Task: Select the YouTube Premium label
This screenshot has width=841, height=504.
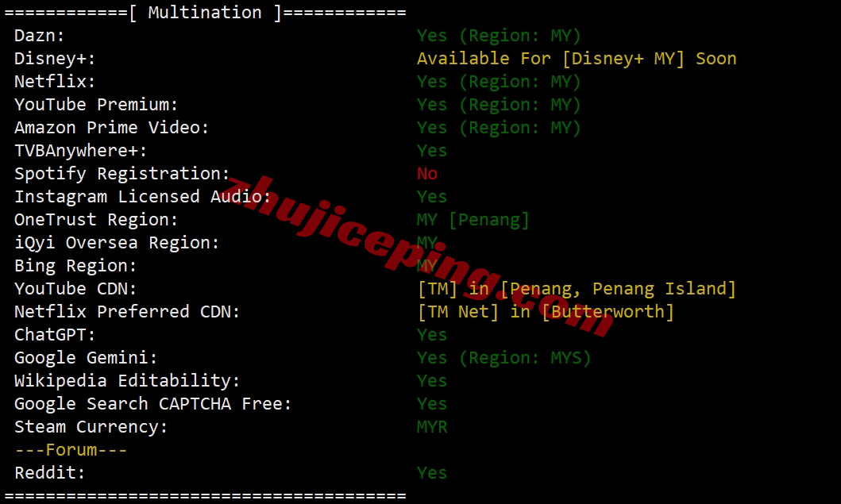Action: tap(96, 105)
